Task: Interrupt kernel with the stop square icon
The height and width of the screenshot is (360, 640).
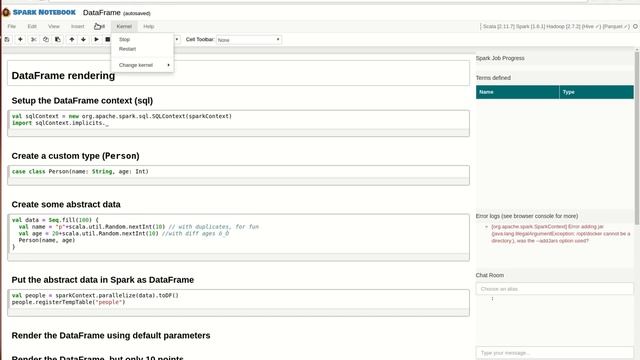Action: [x=107, y=40]
